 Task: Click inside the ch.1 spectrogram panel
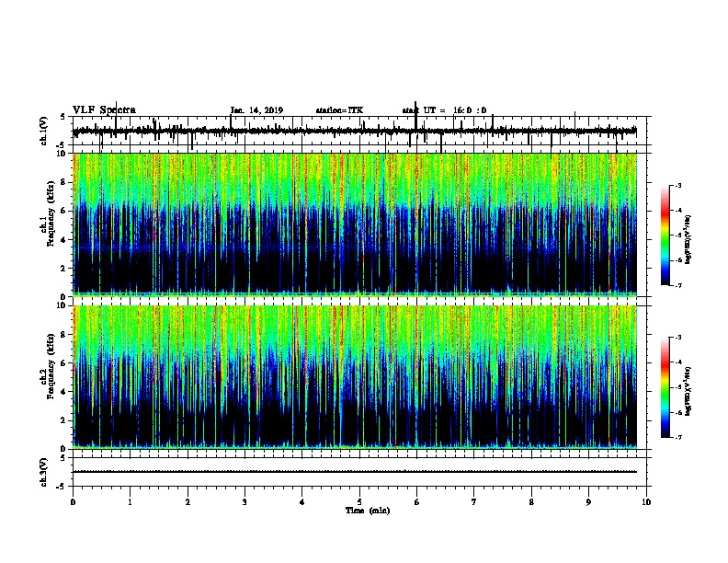point(355,224)
